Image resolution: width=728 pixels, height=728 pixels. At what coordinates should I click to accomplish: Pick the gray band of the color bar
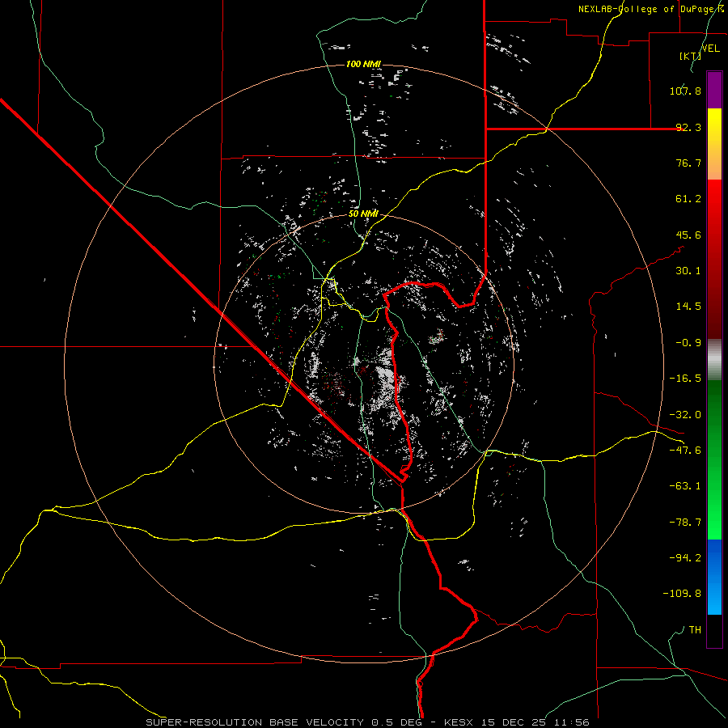714,360
